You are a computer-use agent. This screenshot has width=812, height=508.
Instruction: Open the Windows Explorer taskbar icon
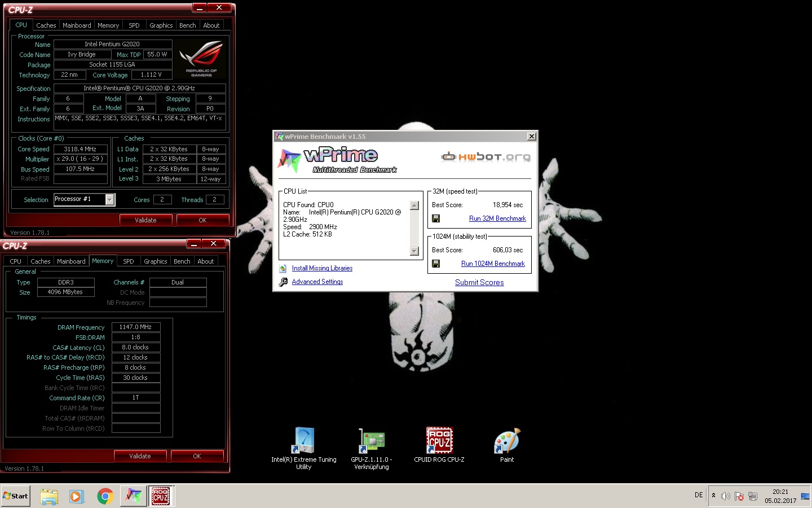coord(49,496)
